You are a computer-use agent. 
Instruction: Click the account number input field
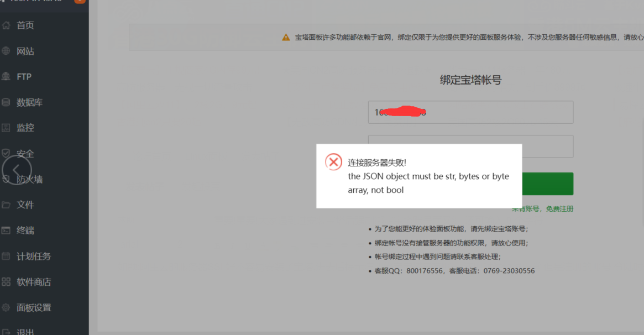(470, 112)
